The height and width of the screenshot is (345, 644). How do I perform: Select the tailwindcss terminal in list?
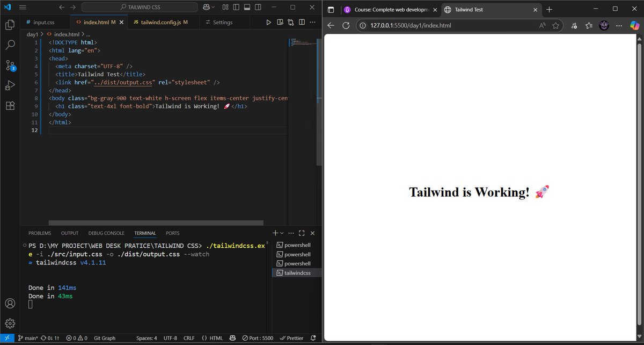[x=296, y=273]
